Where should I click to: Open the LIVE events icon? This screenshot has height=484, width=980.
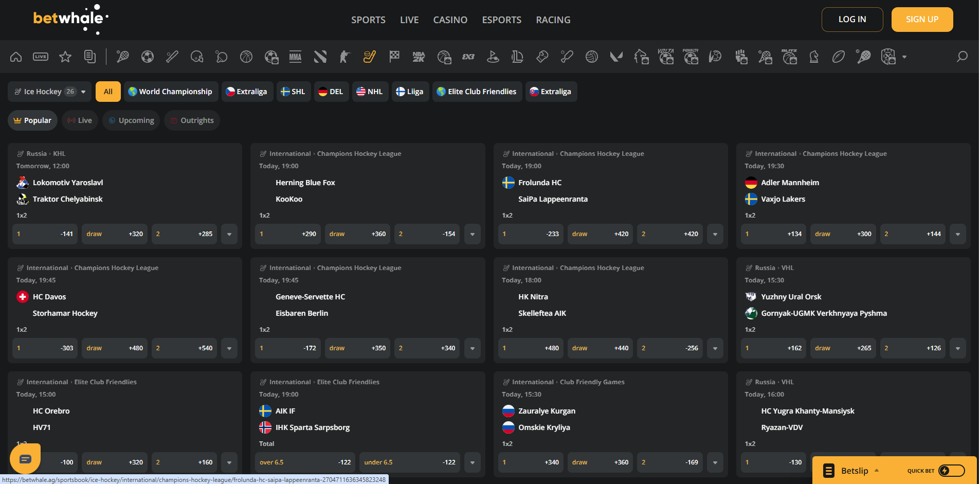point(41,57)
